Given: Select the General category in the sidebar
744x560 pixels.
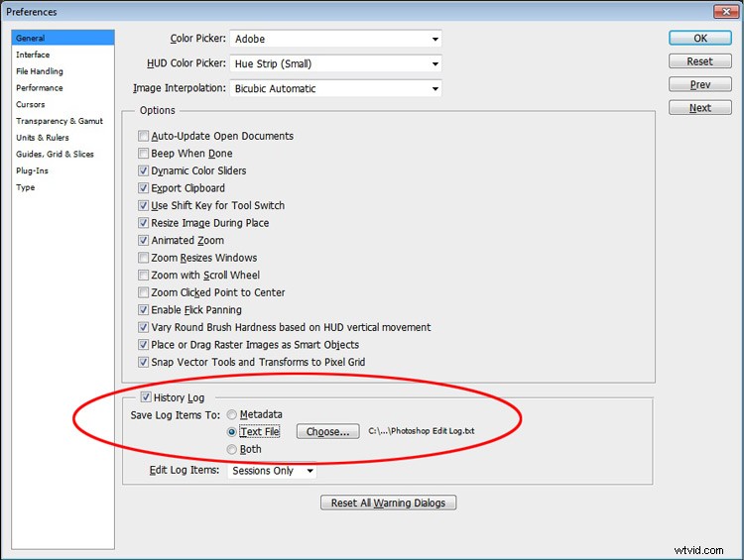Looking at the screenshot, I should point(62,38).
